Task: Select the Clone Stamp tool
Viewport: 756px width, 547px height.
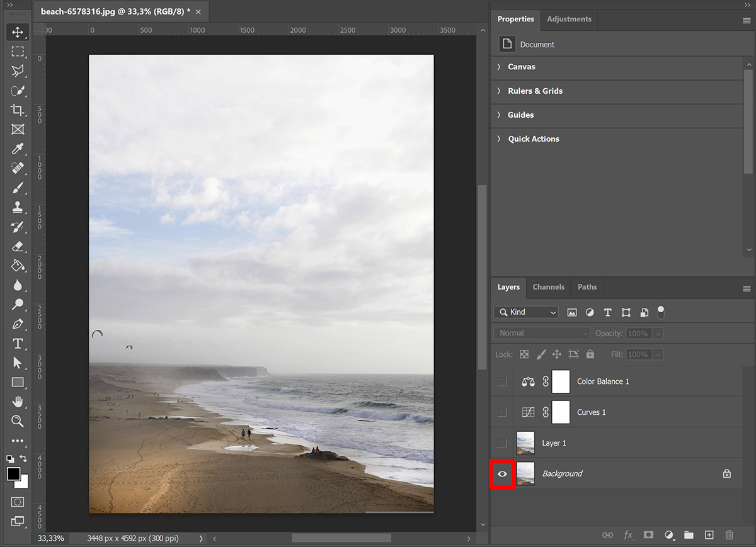Action: click(x=18, y=207)
